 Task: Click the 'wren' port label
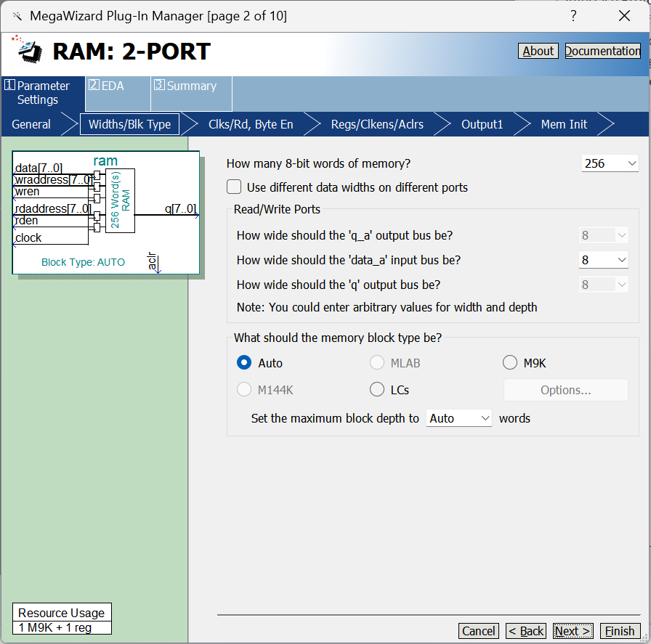point(27,191)
